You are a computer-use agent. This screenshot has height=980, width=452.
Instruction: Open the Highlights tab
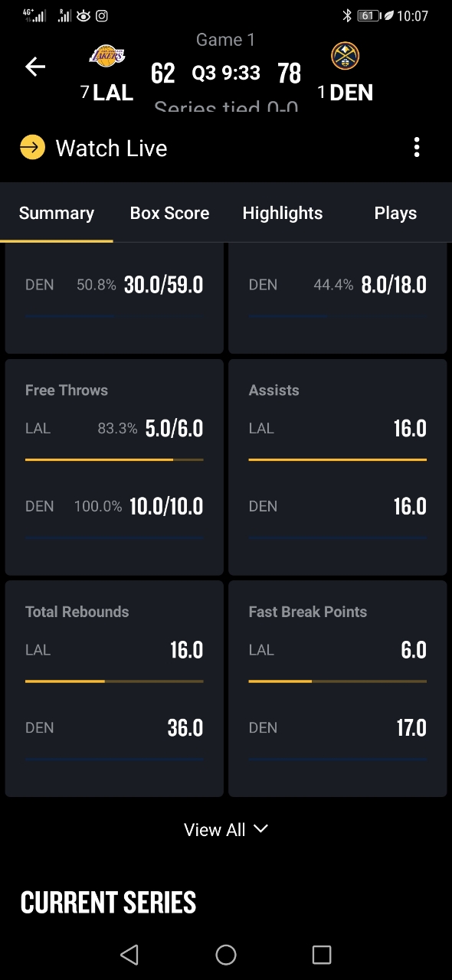coord(283,214)
